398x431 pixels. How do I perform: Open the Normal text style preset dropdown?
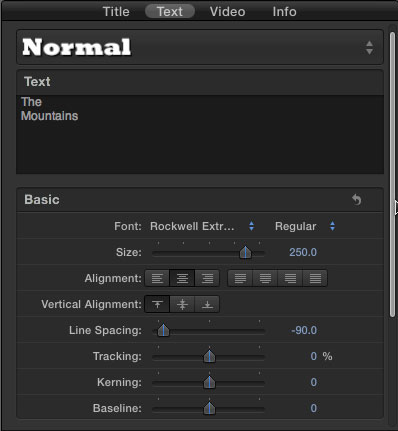tap(200, 47)
